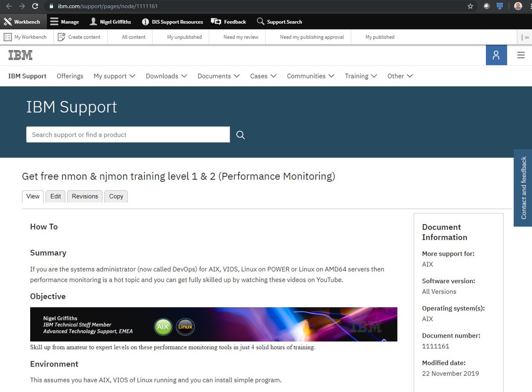Open the Contact and feedback side panel
Viewport: 532px width, 392px height.
point(523,188)
